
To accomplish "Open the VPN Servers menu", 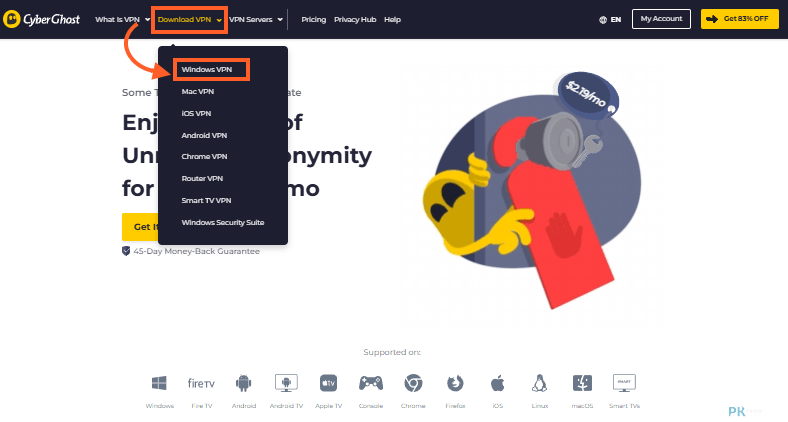I will point(251,20).
